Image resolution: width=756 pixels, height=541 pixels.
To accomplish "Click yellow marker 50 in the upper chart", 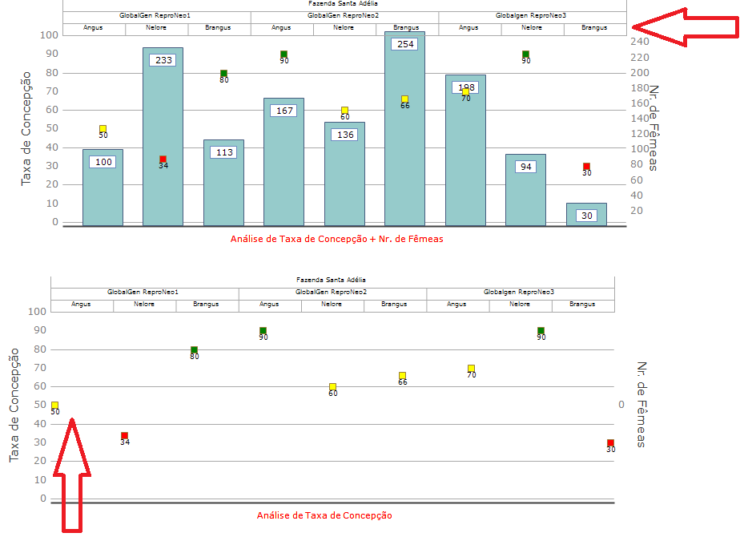I will [103, 129].
